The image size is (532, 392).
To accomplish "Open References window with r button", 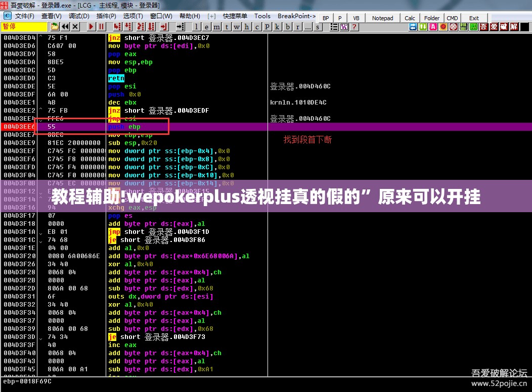I will pyautogui.click(x=297, y=27).
